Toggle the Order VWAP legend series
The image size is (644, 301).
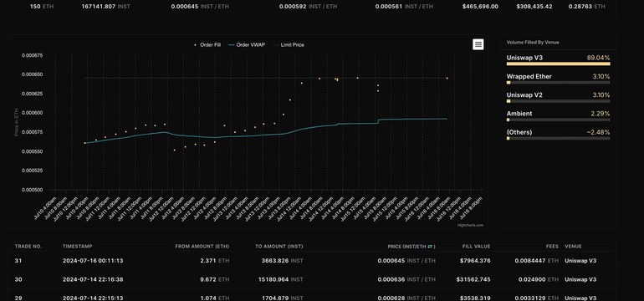247,45
